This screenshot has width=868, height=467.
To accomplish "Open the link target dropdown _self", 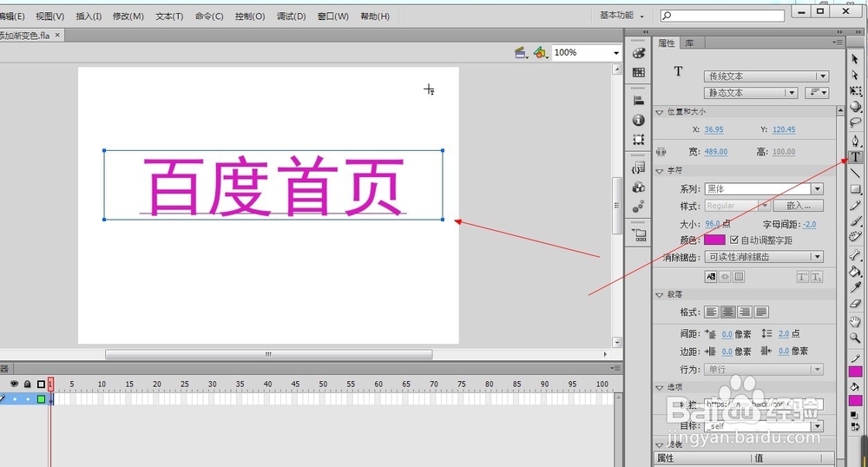I will 764,426.
